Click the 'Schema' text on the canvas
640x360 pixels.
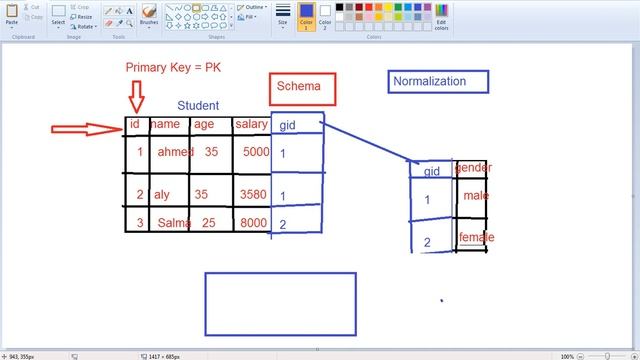coord(298,86)
